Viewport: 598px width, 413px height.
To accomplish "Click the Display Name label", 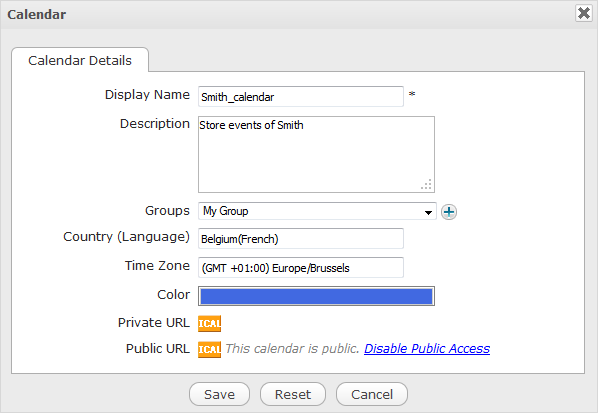I will 147,95.
